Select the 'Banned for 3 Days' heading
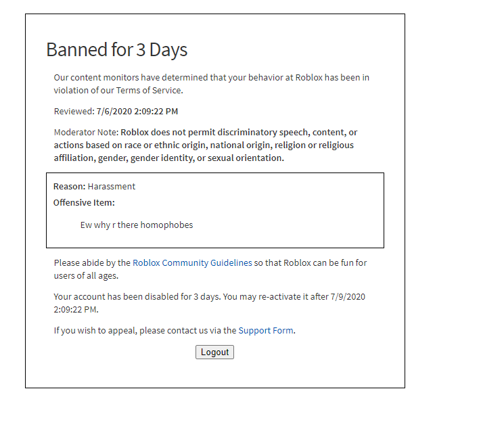The width and height of the screenshot is (504, 437). [116, 50]
